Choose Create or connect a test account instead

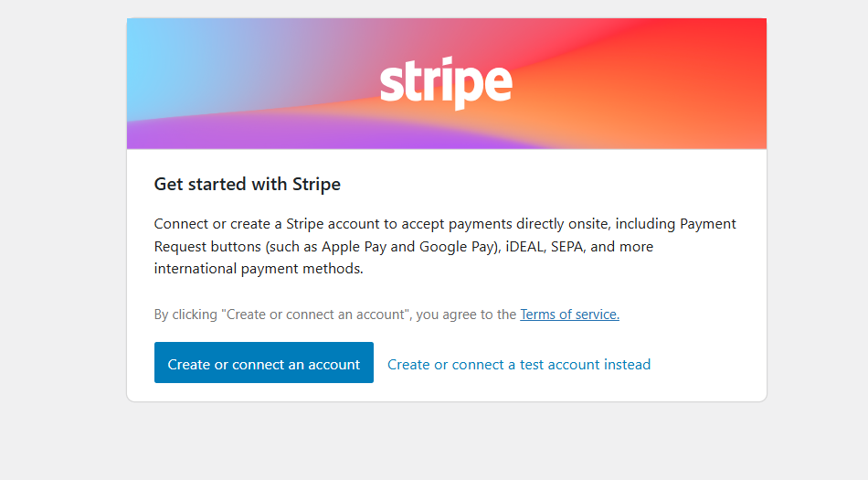(519, 364)
